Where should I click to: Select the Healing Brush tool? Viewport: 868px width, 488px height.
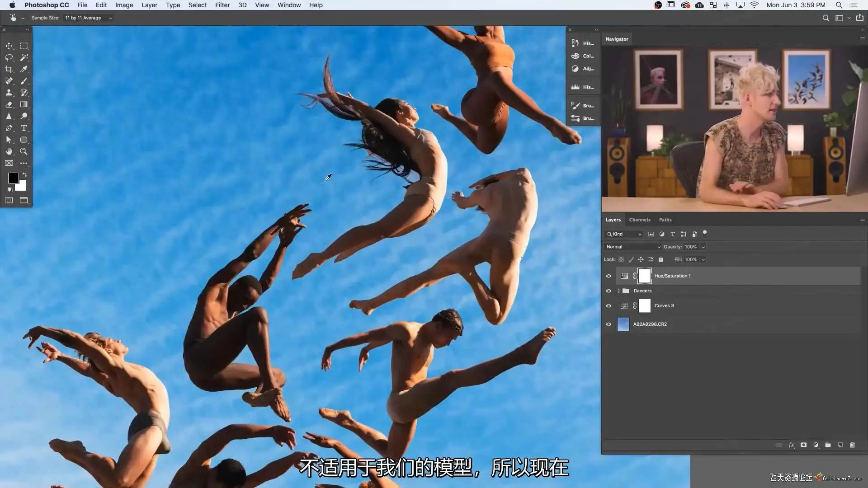pos(9,81)
